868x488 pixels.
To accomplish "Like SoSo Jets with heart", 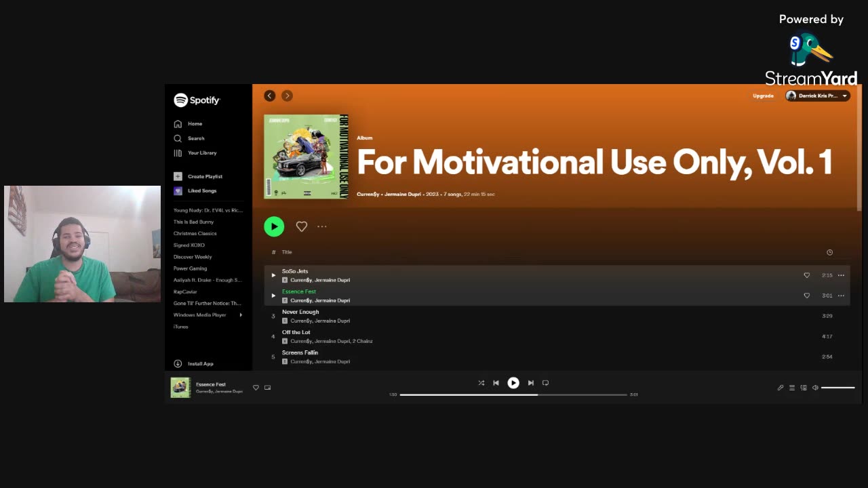I will (806, 275).
